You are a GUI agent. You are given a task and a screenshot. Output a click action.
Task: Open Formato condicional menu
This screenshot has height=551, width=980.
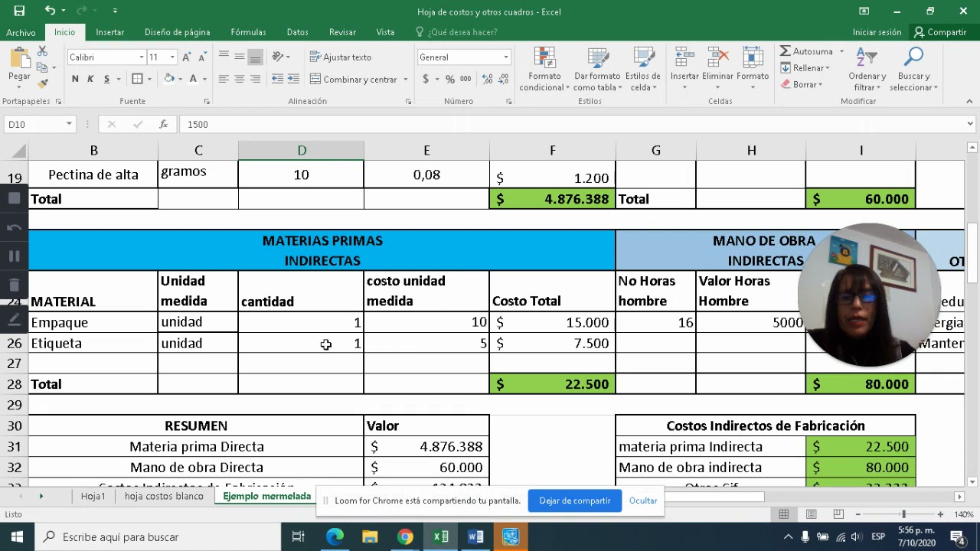[544, 69]
